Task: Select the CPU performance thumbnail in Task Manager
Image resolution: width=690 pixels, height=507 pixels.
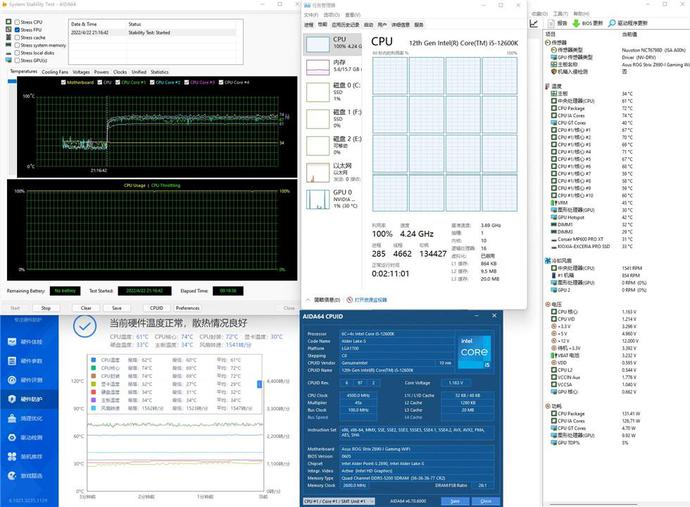Action: click(x=332, y=42)
